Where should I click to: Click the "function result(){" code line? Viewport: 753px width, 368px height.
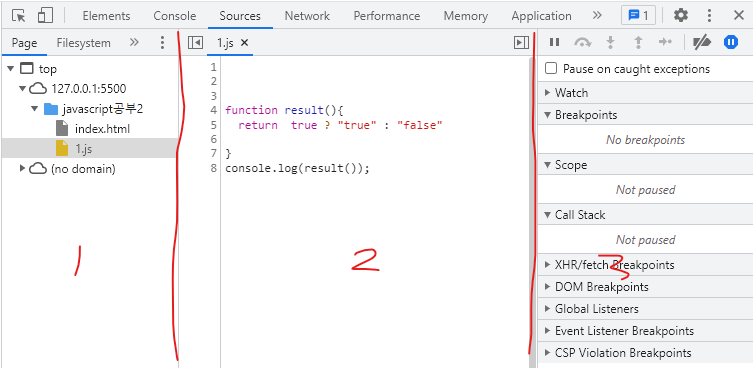[284, 110]
